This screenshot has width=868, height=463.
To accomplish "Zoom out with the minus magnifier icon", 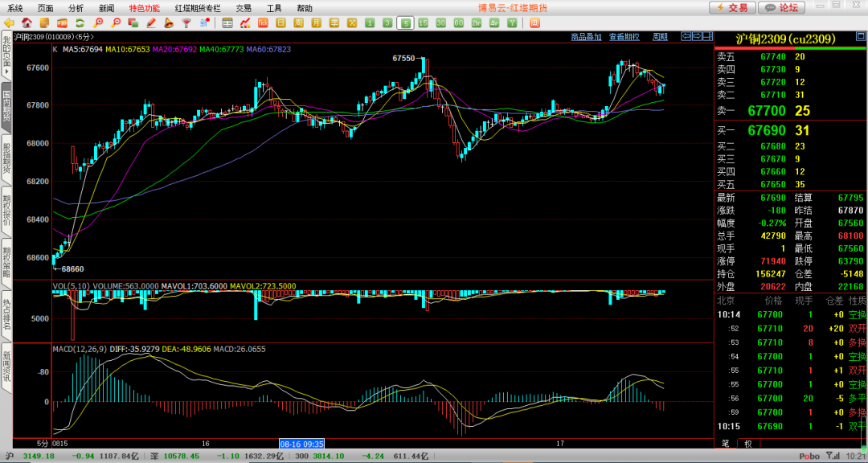I will click(x=115, y=23).
